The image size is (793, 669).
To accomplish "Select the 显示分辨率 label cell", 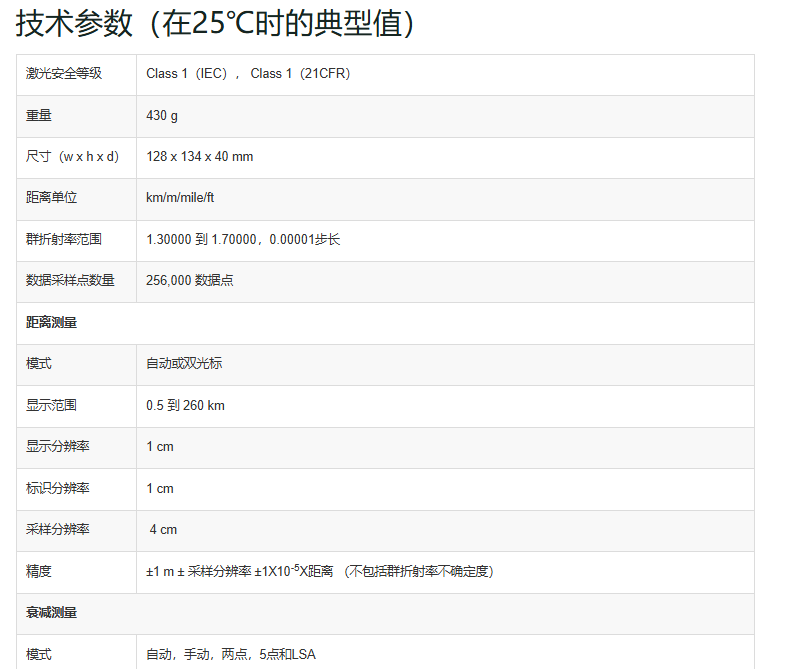I will point(76,448).
